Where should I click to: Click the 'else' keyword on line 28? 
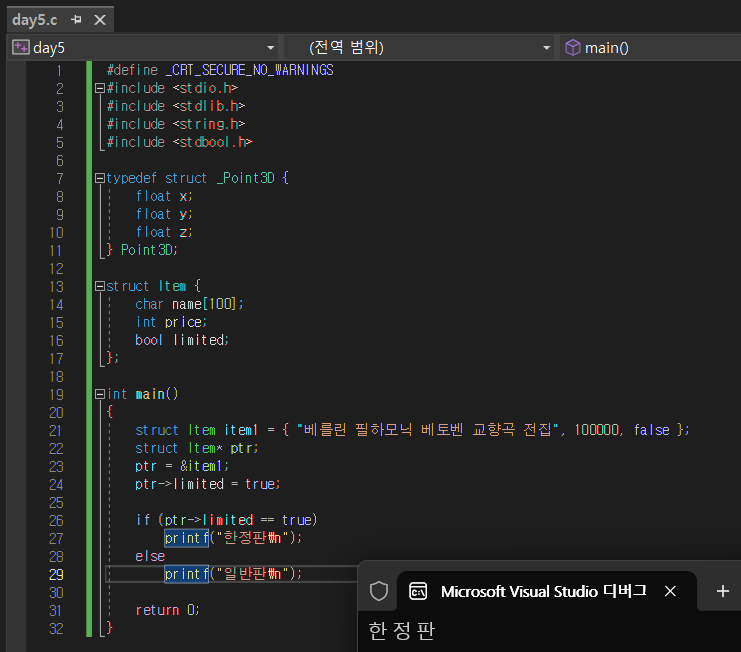click(150, 556)
